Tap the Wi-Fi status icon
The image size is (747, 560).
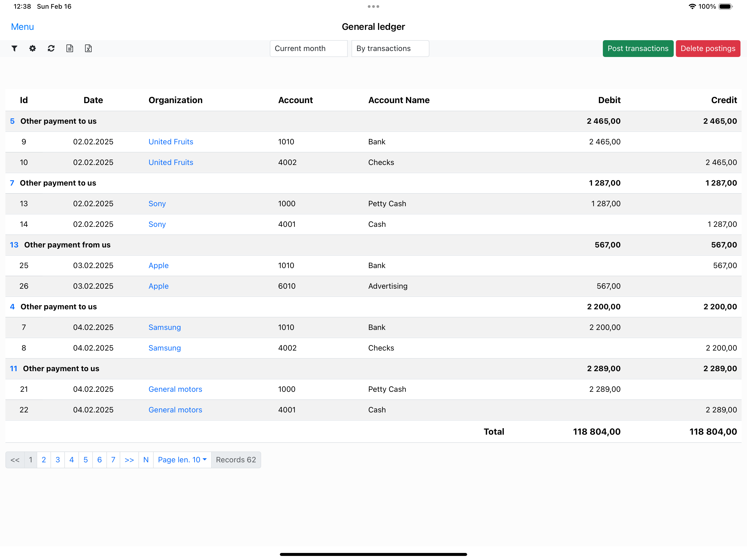692,7
